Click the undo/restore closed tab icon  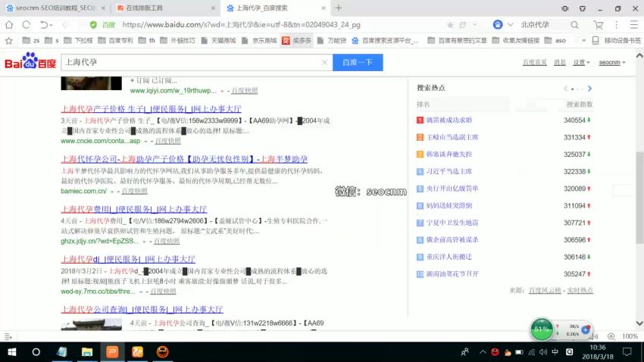(x=43, y=25)
